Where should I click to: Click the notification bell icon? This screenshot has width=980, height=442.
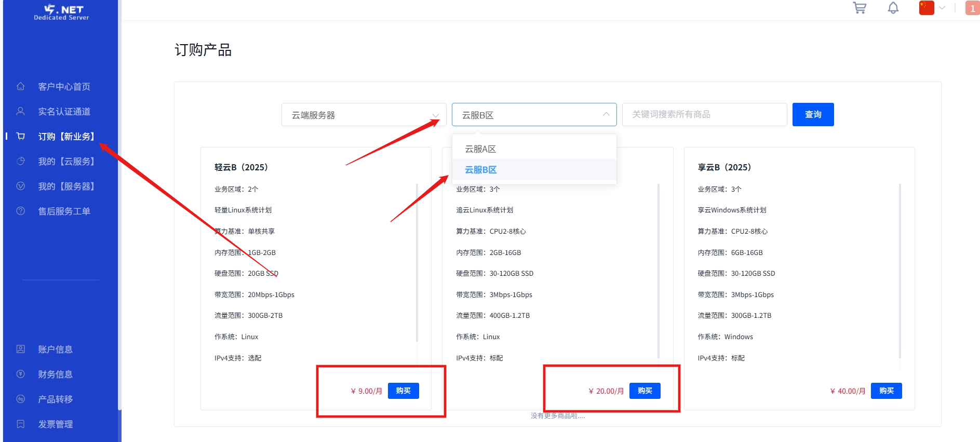893,8
